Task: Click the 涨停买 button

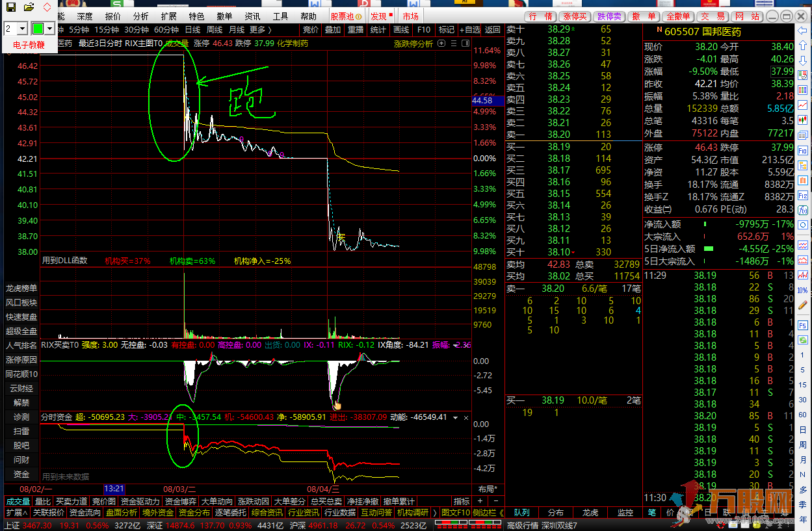Action: 575,16
